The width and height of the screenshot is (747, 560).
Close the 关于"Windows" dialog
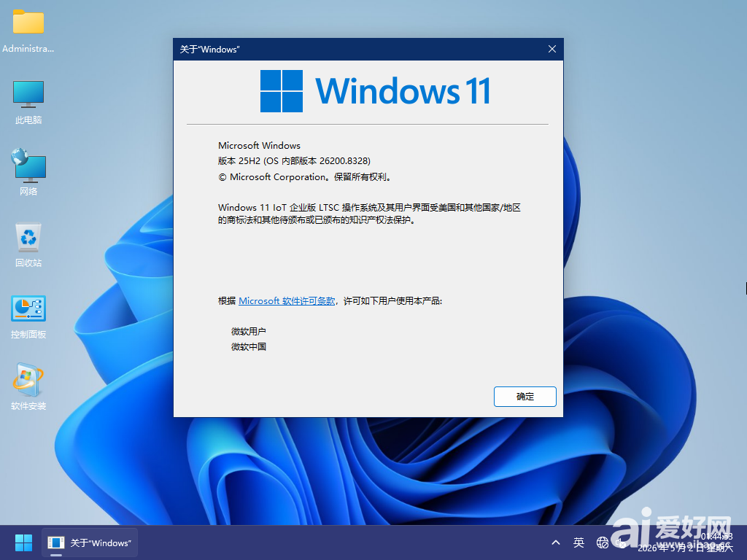(x=552, y=49)
